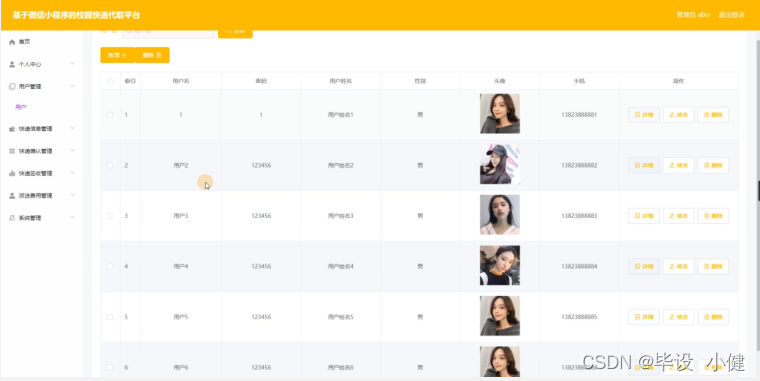
Task: Click the vertical scrollbar handle at right edge
Action: pyautogui.click(x=759, y=190)
